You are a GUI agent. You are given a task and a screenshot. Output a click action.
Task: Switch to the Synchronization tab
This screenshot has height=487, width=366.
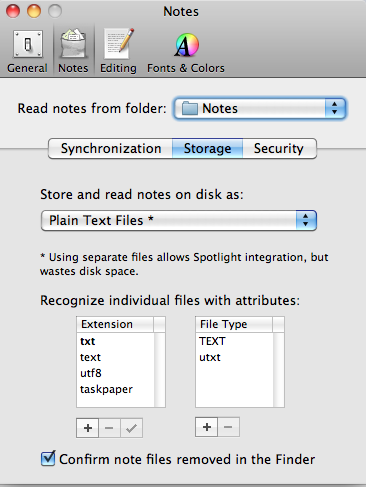[111, 149]
